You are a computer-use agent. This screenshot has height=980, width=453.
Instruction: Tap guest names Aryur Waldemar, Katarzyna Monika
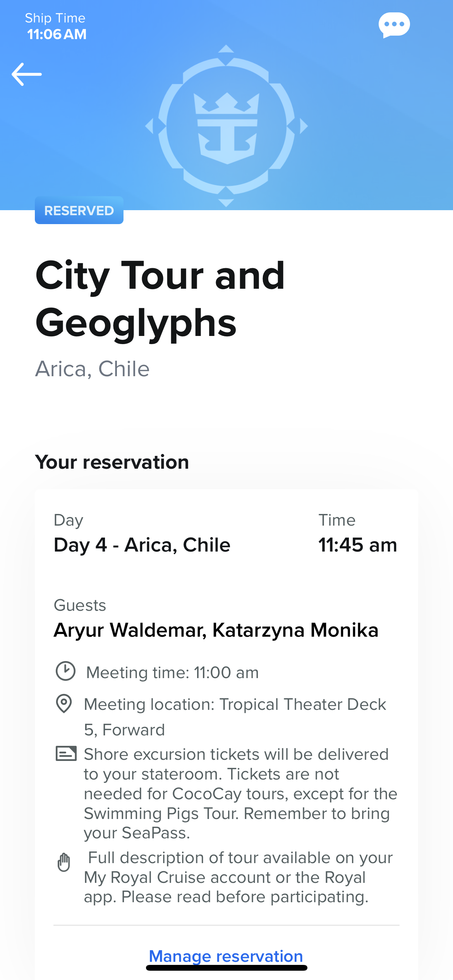[216, 630]
